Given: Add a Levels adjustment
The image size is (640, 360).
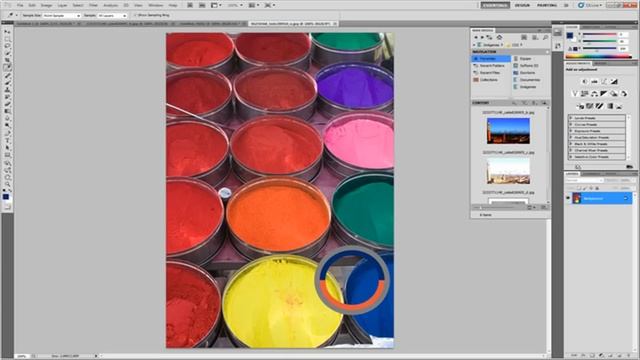Looking at the screenshot, I should pos(594,82).
